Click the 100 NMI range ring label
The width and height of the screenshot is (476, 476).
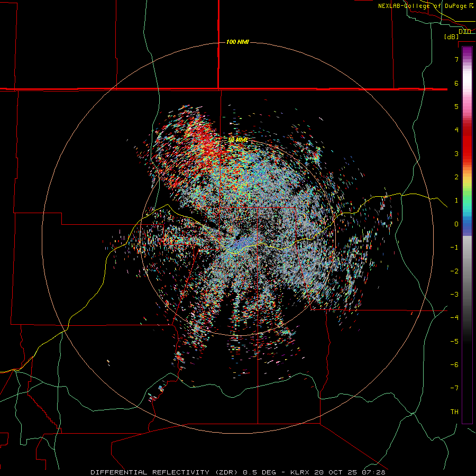coord(237,42)
